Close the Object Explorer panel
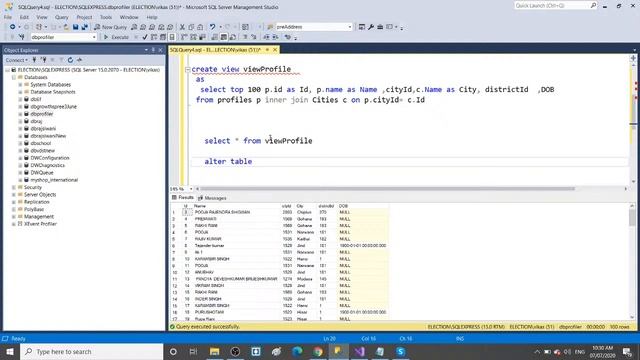 (160, 50)
